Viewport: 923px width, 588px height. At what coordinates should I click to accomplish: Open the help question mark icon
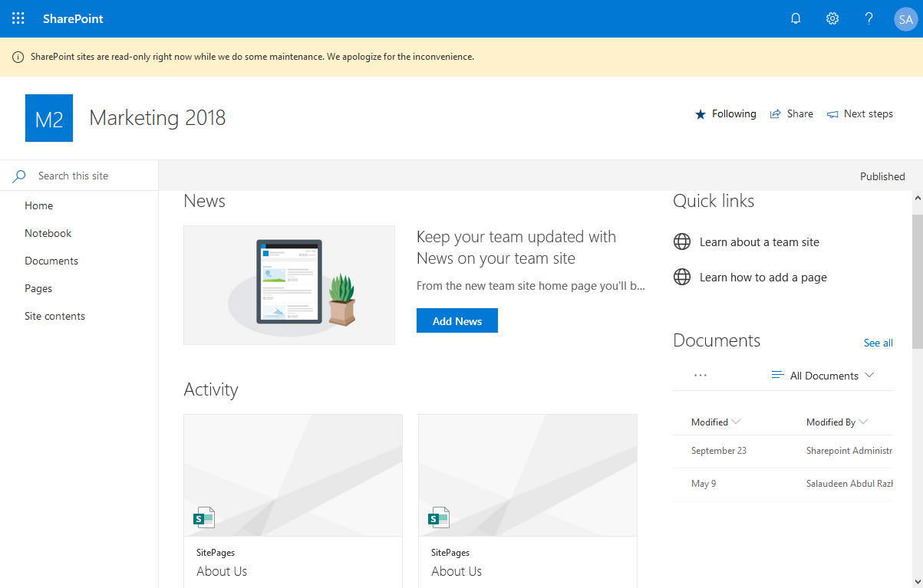click(869, 18)
